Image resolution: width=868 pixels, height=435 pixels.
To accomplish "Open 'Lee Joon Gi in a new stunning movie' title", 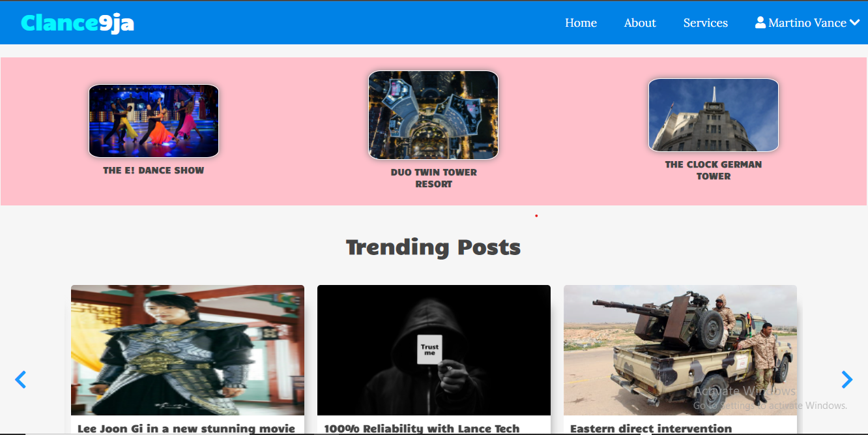I will [x=186, y=428].
